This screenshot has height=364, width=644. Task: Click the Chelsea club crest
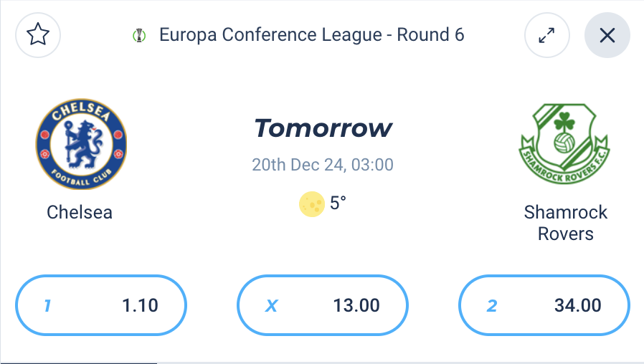81,144
